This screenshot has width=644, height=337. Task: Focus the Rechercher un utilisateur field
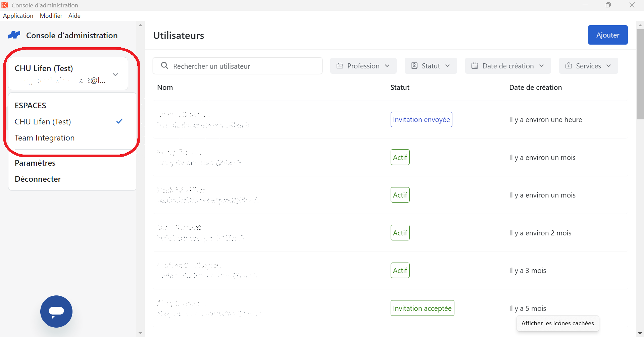(x=238, y=66)
